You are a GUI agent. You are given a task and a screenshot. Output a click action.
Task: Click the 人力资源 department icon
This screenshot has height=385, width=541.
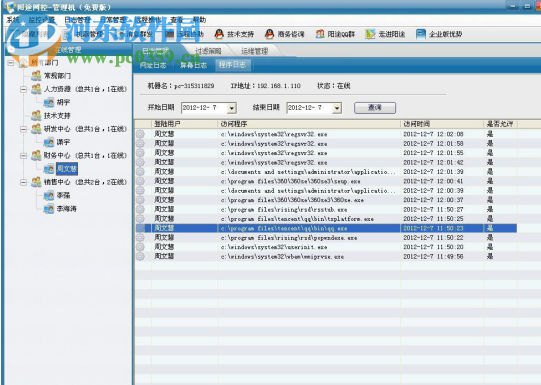click(36, 89)
